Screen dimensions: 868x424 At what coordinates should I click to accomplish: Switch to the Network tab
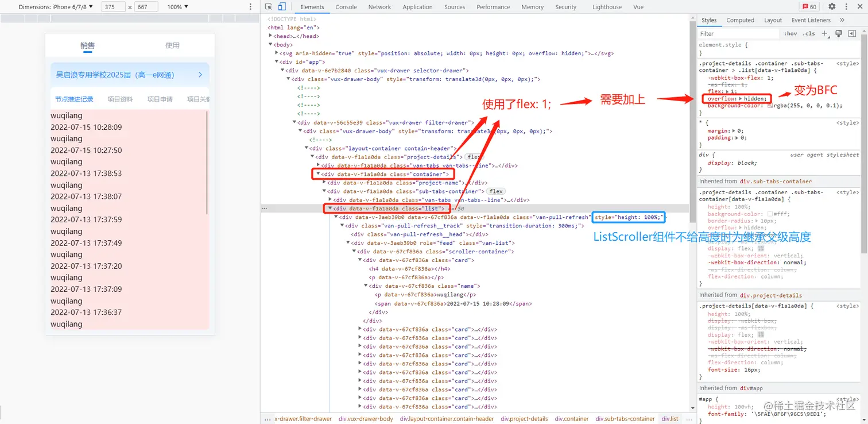(x=379, y=7)
